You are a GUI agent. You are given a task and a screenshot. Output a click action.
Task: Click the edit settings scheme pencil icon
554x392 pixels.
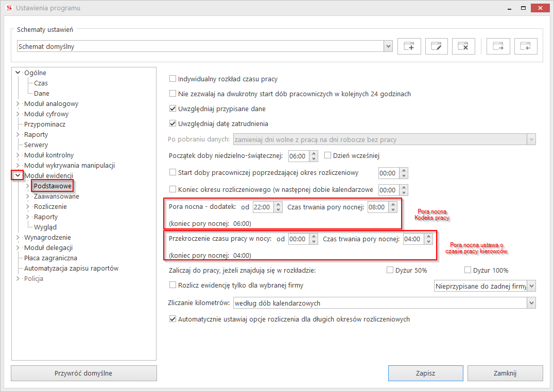click(x=437, y=46)
